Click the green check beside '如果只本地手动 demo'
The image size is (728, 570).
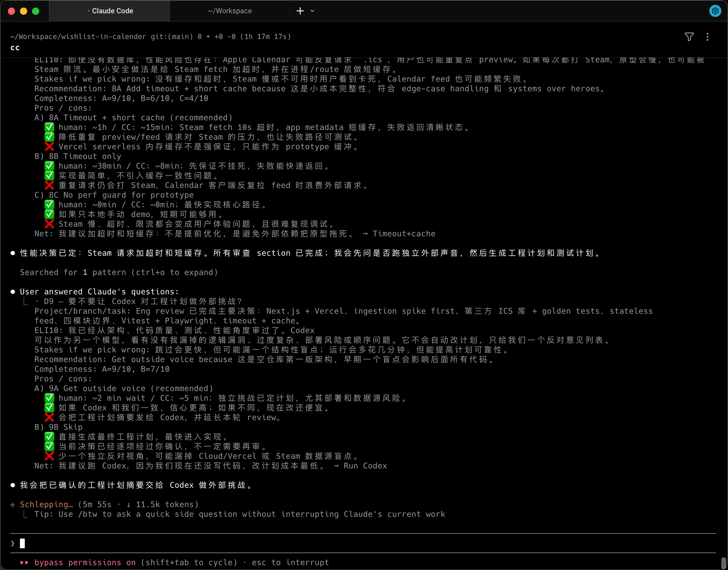tap(49, 214)
